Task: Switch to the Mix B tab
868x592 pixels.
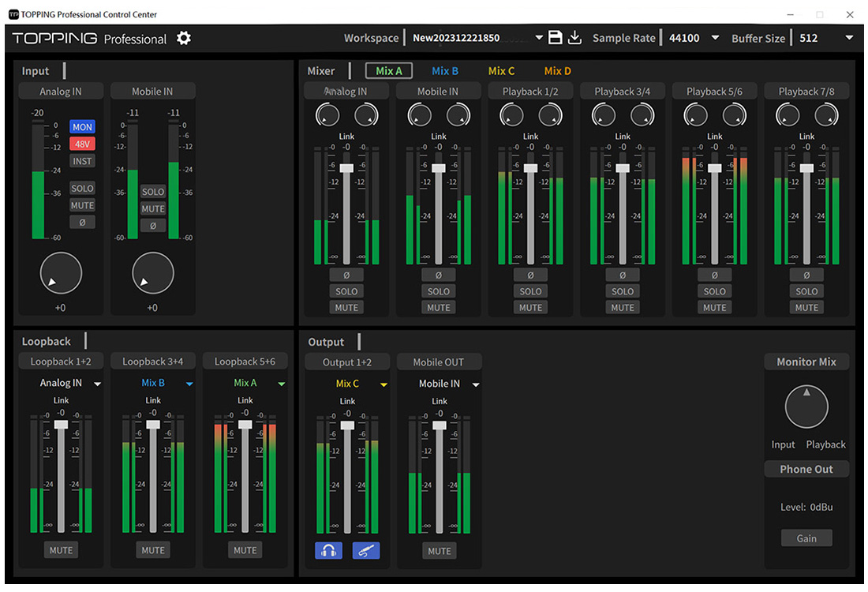Action: (x=444, y=70)
